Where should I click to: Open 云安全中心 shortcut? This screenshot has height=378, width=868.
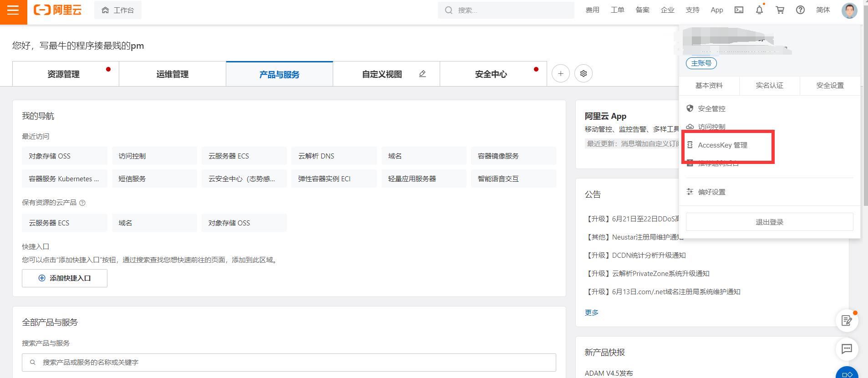coord(244,179)
